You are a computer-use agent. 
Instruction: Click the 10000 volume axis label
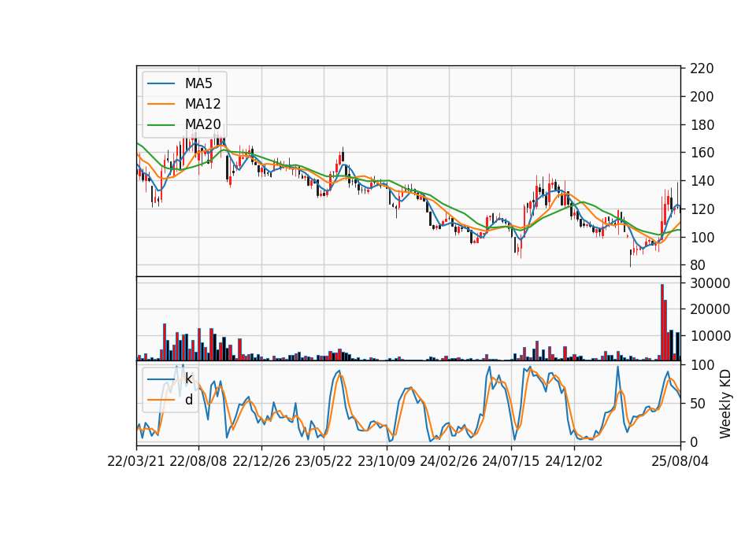click(x=710, y=336)
